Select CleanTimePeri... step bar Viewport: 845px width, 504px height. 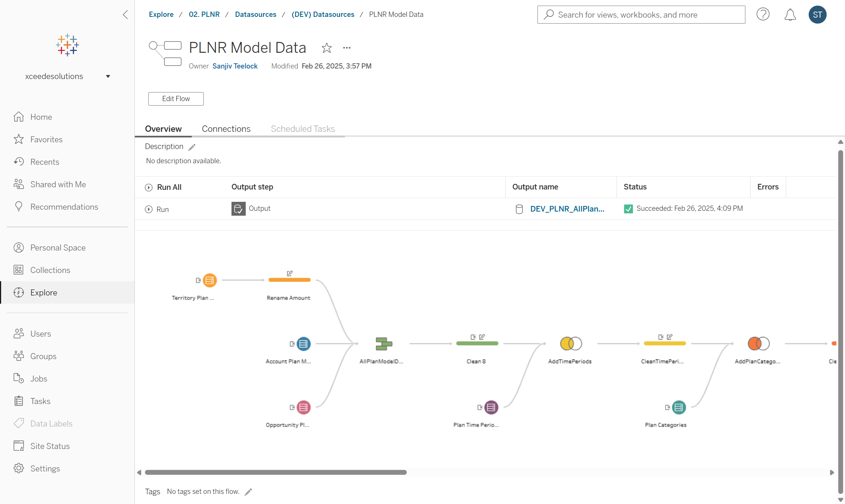click(665, 343)
